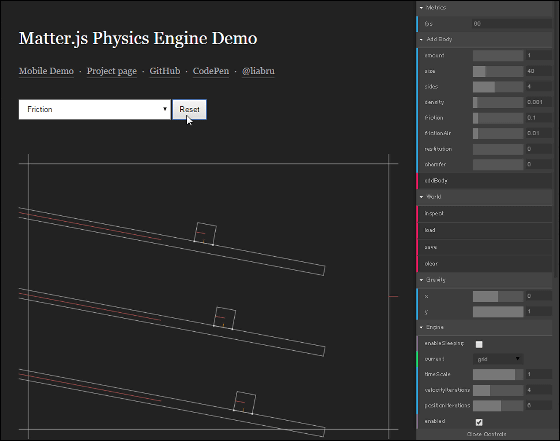560x441 pixels.
Task: Open the broadphase grid dropdown
Action: click(x=498, y=359)
